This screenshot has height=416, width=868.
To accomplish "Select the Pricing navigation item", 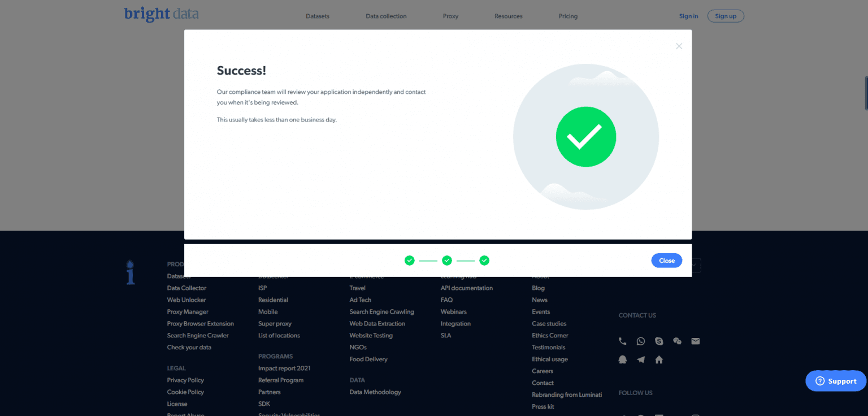I will point(568,16).
